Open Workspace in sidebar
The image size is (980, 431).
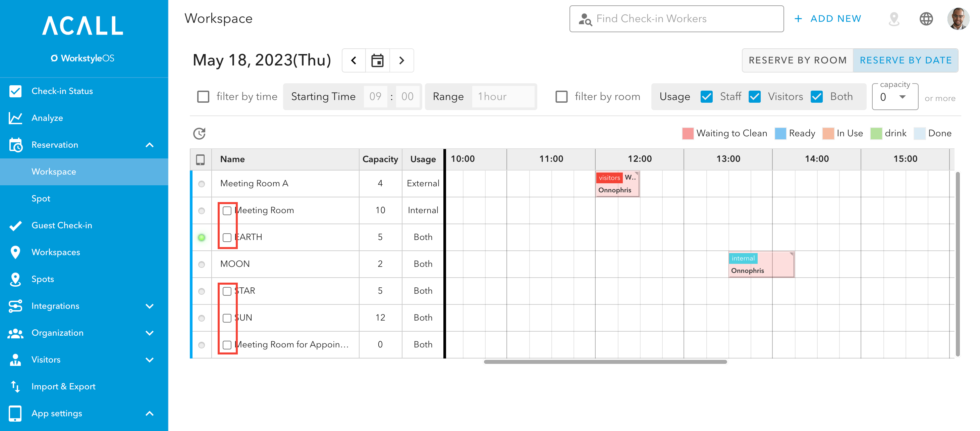click(x=84, y=172)
